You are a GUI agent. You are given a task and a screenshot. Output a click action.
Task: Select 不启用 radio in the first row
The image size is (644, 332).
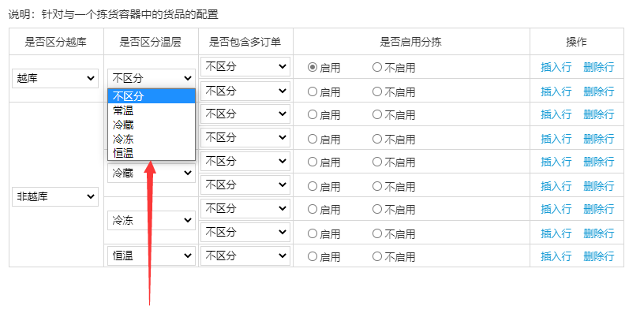pos(377,67)
